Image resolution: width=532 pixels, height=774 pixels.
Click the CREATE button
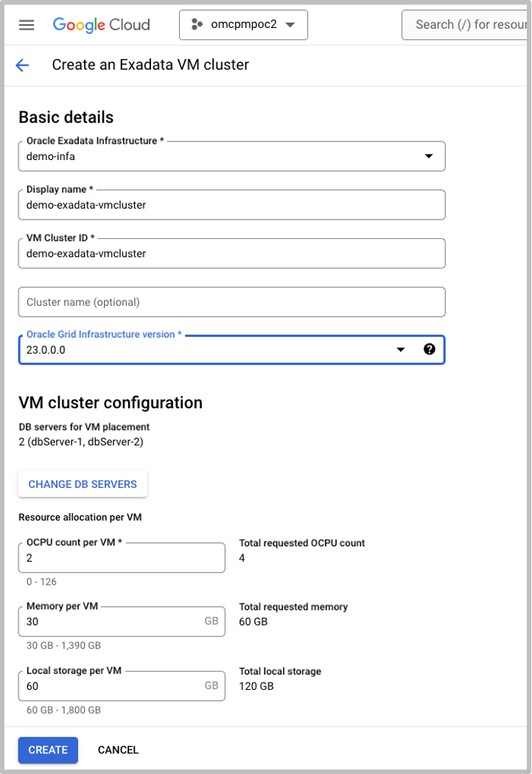(47, 750)
